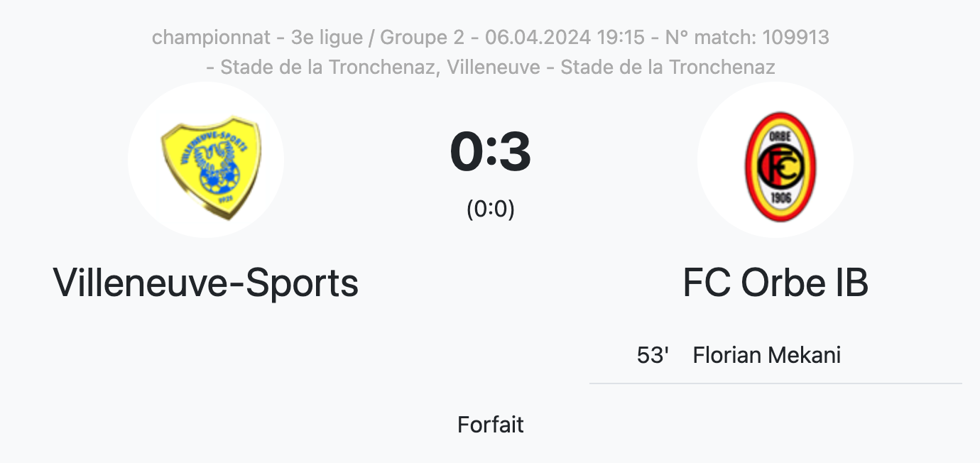Click the Forfait status label
Screen dimensions: 980x463
[491, 425]
